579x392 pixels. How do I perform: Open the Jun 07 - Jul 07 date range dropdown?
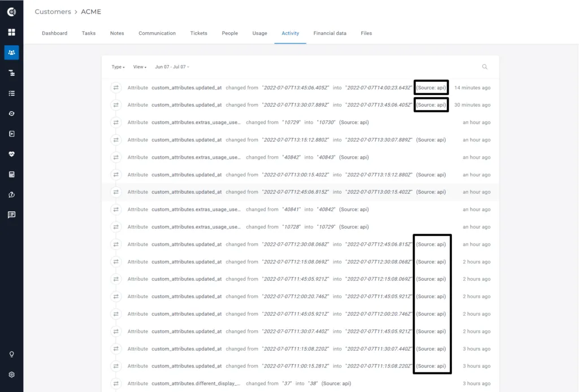point(172,67)
